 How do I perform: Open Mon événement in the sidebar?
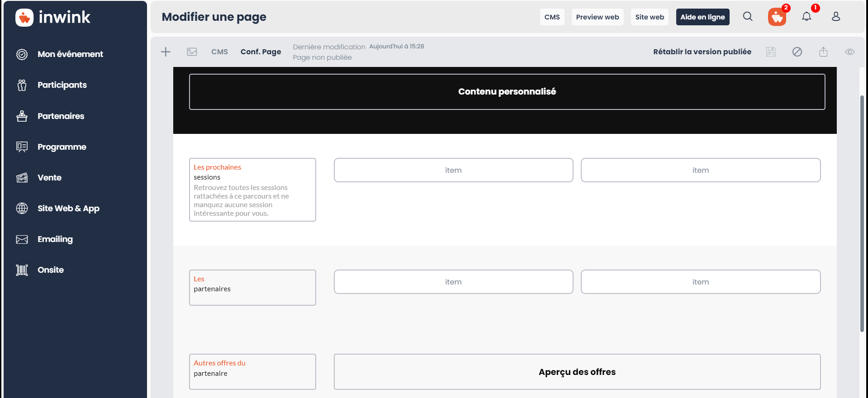pos(70,54)
